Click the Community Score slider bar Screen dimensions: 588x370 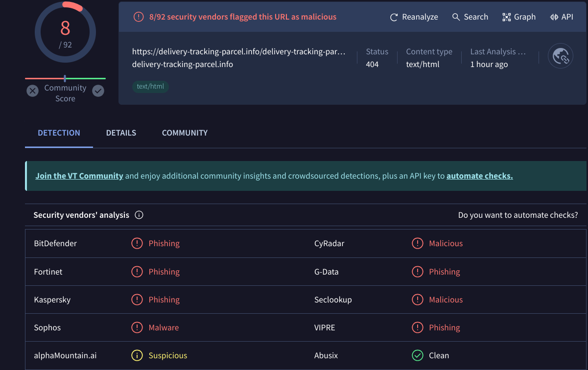click(x=65, y=78)
